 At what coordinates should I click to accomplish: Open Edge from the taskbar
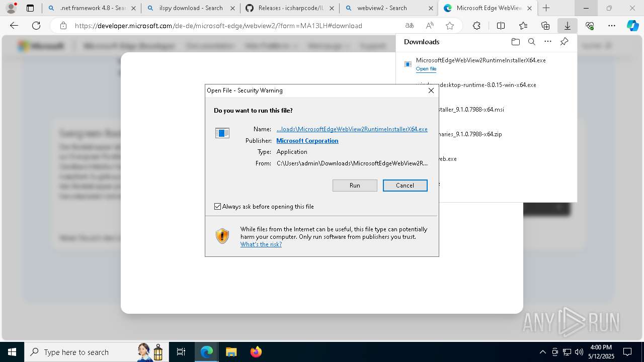pyautogui.click(x=207, y=352)
